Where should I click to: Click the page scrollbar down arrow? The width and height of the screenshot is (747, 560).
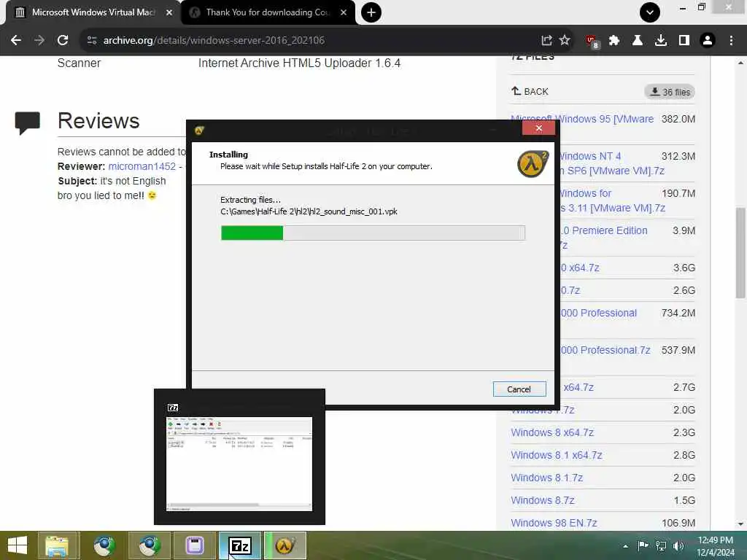tap(740, 524)
